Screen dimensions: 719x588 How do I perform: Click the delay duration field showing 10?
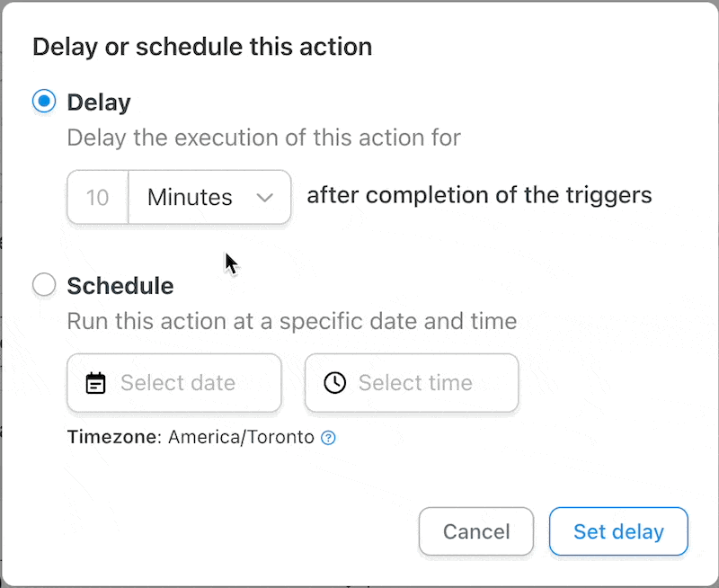click(x=96, y=197)
